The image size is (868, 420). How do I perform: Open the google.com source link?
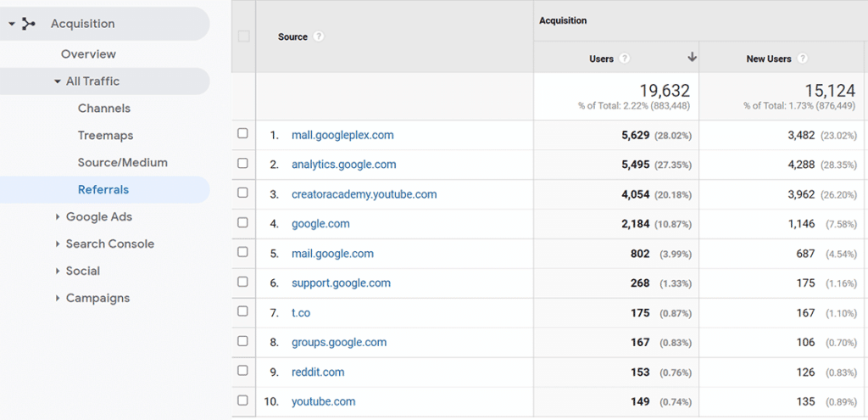pyautogui.click(x=320, y=224)
